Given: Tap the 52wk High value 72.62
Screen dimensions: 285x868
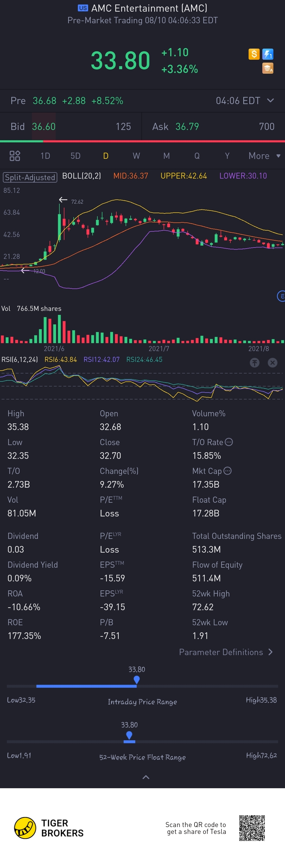Looking at the screenshot, I should [203, 607].
